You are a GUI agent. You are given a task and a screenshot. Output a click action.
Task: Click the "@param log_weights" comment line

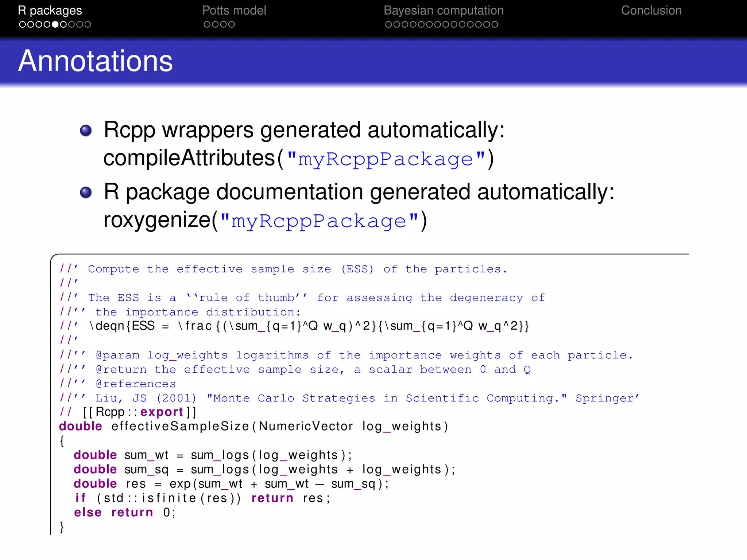pyautogui.click(x=346, y=355)
